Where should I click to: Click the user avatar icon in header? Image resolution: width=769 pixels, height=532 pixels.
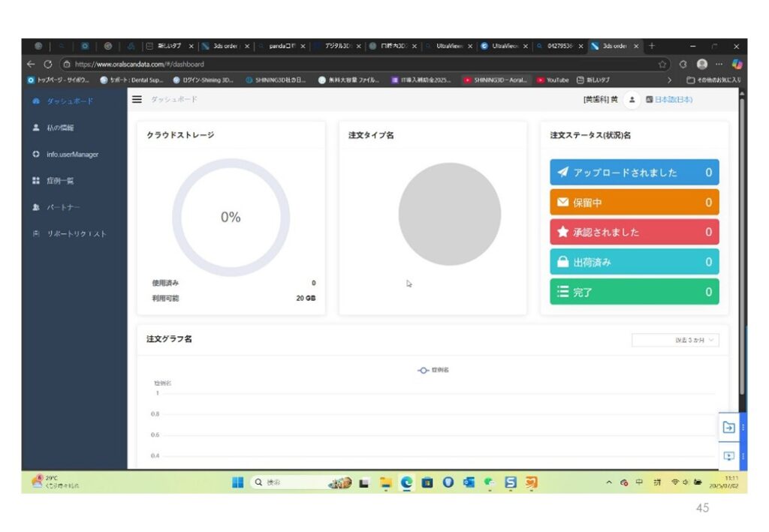[x=632, y=100]
